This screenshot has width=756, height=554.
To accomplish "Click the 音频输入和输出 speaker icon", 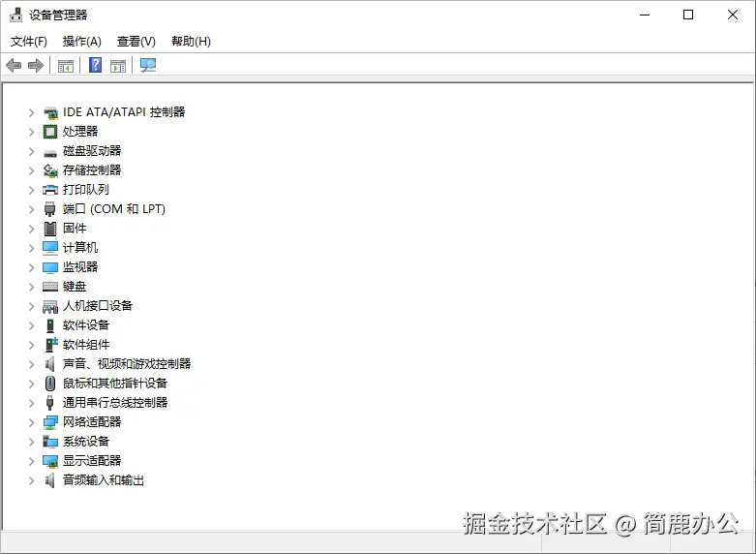I will 49,480.
